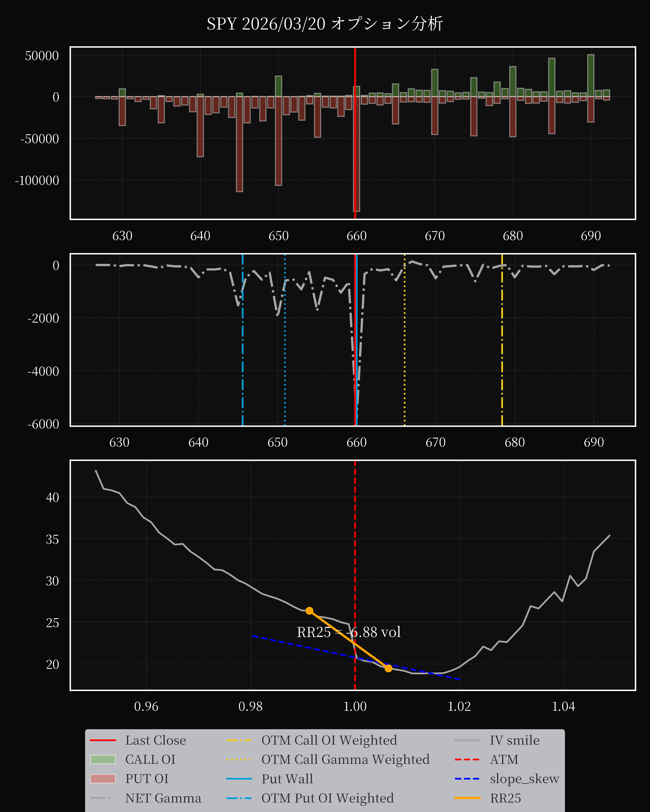
Task: Click the lower-right orange RR25 marker dot
Action: coord(388,668)
